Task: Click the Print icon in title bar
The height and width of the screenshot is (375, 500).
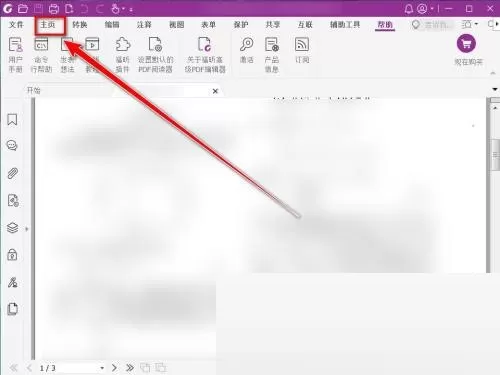Action: point(54,8)
